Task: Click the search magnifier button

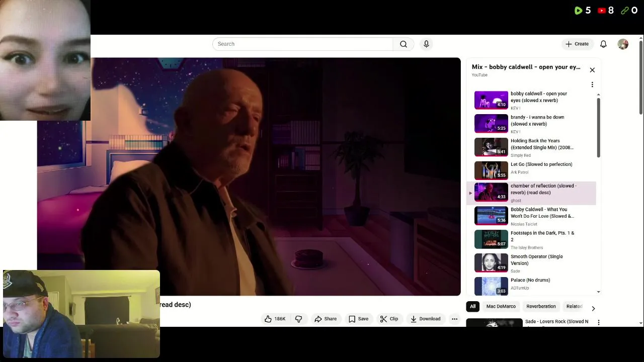Action: tap(404, 44)
